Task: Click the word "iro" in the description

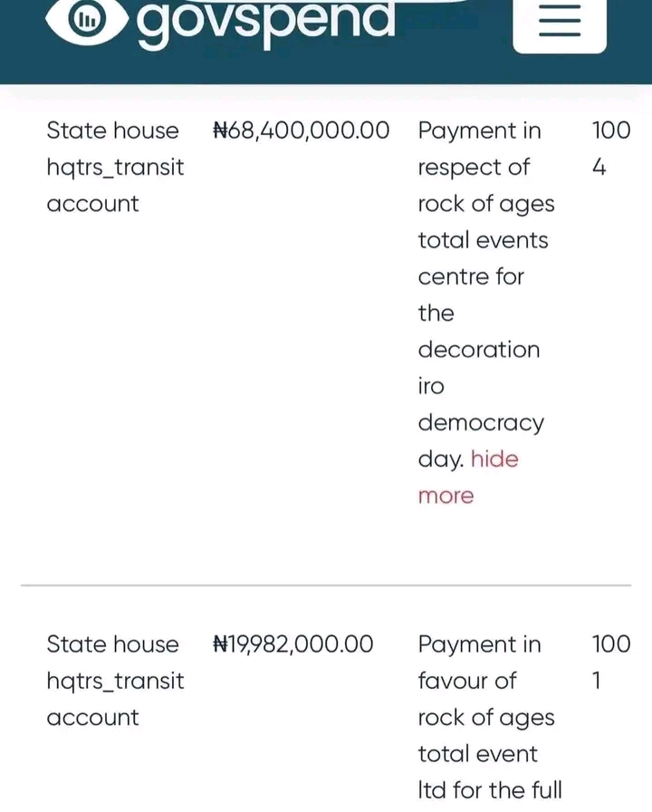Action: coord(431,386)
